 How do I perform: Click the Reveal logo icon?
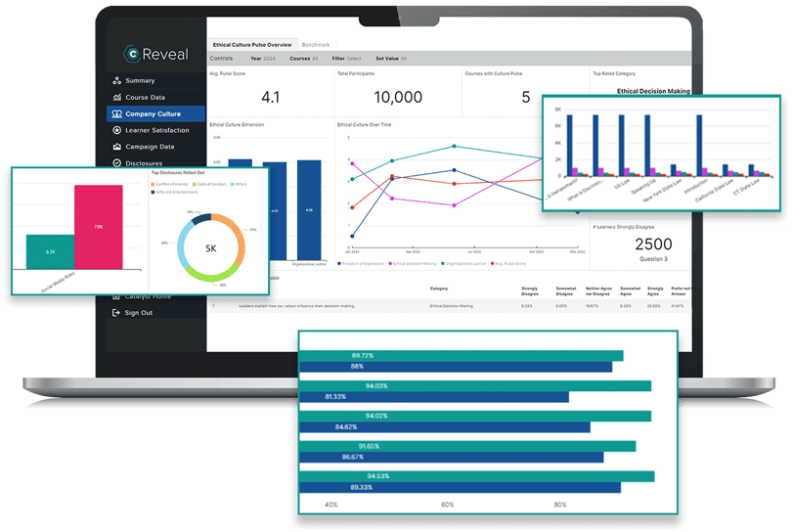(x=132, y=55)
